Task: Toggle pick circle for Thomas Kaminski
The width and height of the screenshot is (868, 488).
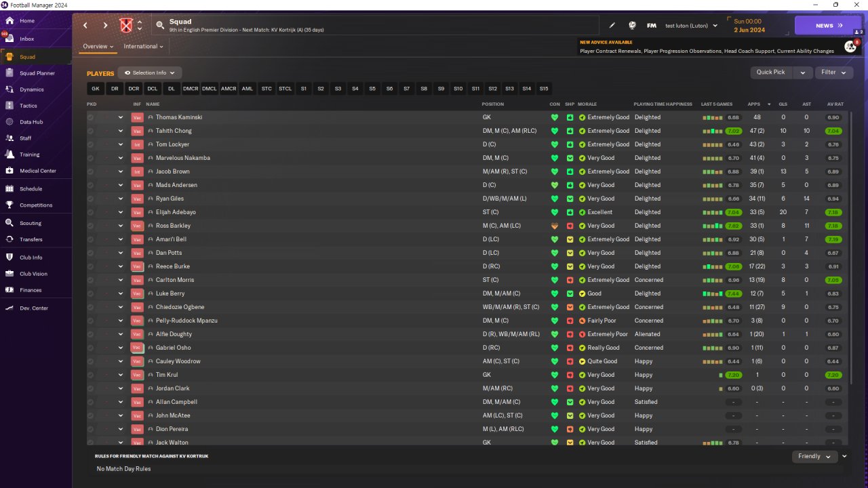Action: pyautogui.click(x=91, y=117)
